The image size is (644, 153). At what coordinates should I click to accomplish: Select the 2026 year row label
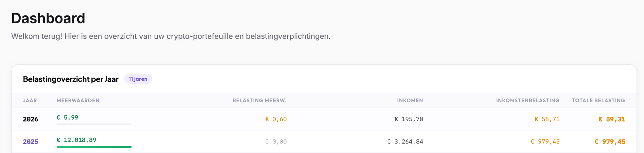31,119
